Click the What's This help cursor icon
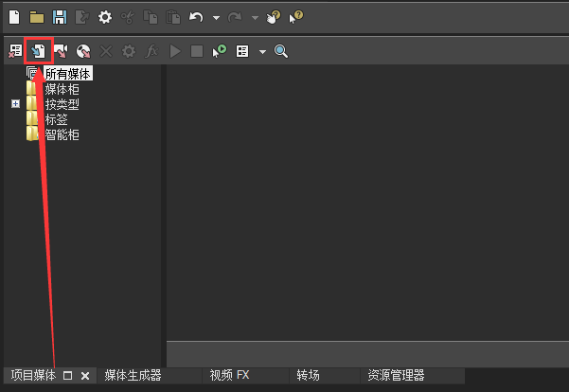Screen dimensions: 569x392 296,17
